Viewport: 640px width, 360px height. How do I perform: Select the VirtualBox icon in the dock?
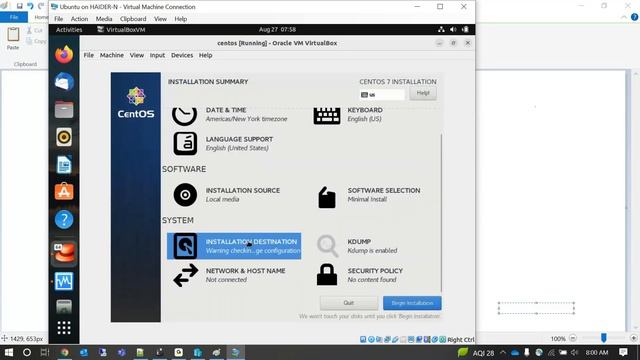coord(64,253)
